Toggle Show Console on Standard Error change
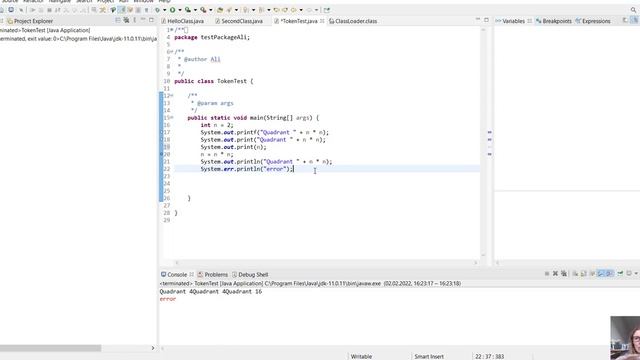The width and height of the screenshot is (640, 360). coord(609,274)
